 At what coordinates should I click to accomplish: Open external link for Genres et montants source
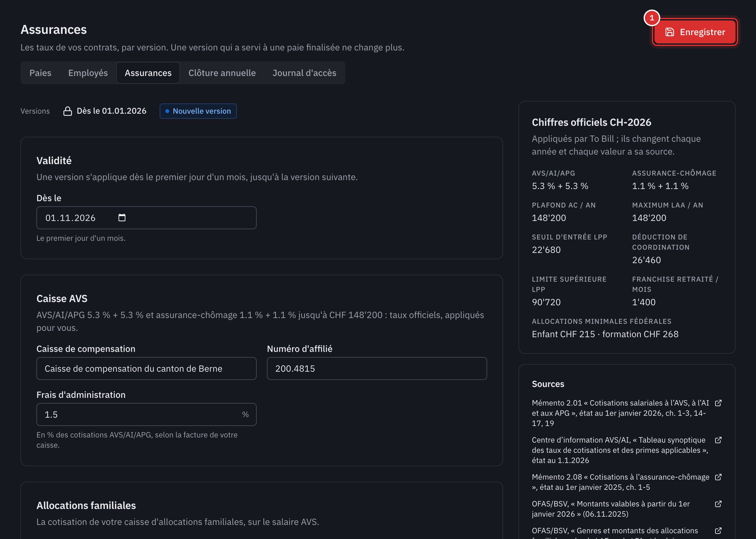pyautogui.click(x=718, y=531)
